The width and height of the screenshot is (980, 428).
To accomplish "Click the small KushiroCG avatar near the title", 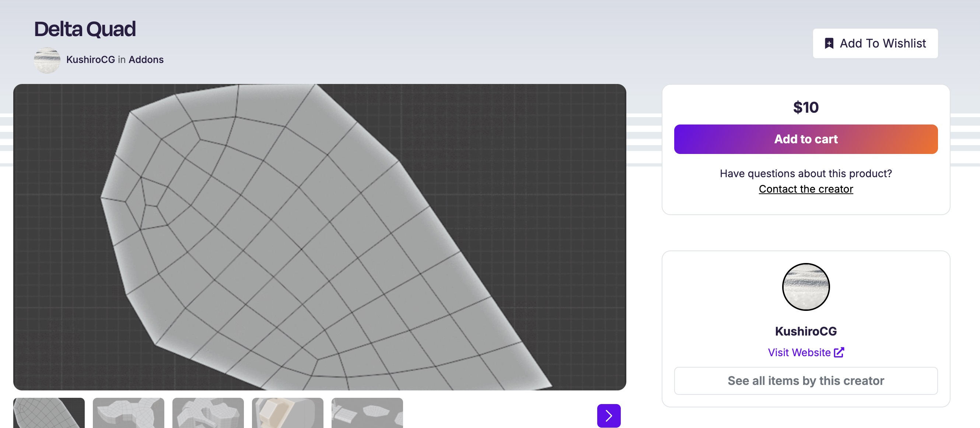I will (x=47, y=60).
